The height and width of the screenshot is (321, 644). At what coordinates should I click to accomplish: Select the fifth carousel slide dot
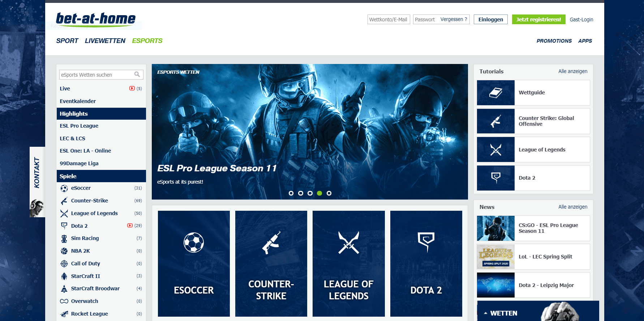pos(329,193)
